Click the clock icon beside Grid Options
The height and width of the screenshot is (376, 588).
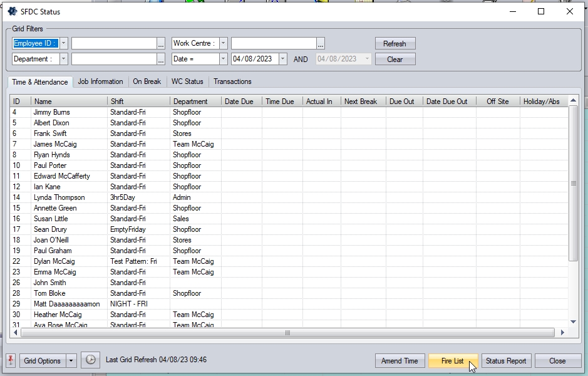90,360
